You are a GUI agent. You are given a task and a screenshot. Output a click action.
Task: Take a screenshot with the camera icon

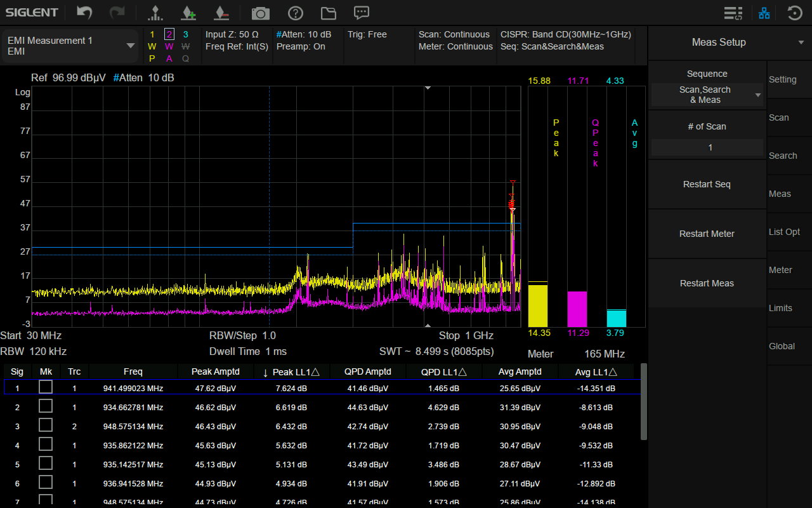click(x=260, y=13)
